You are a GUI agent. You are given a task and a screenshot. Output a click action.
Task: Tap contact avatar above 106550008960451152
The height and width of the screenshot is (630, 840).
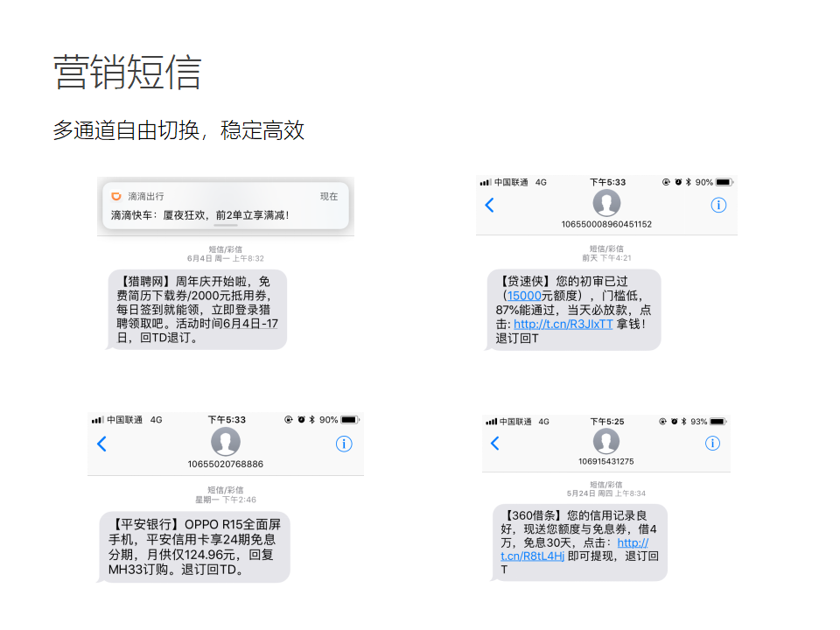point(606,203)
